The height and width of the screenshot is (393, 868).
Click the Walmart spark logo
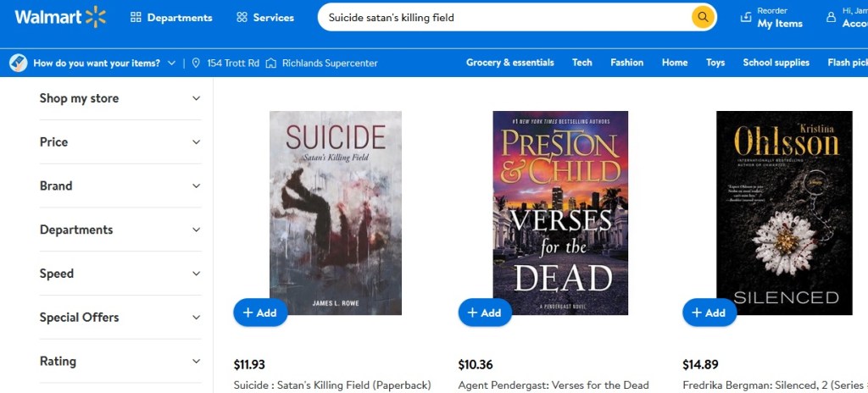(x=96, y=17)
